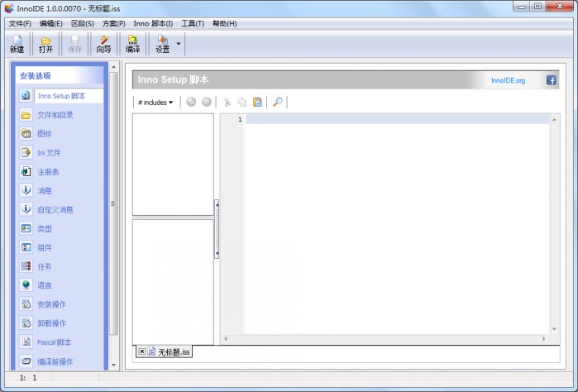Click the 安装选项 panel header
Image resolution: width=578 pixels, height=392 pixels.
(60, 76)
